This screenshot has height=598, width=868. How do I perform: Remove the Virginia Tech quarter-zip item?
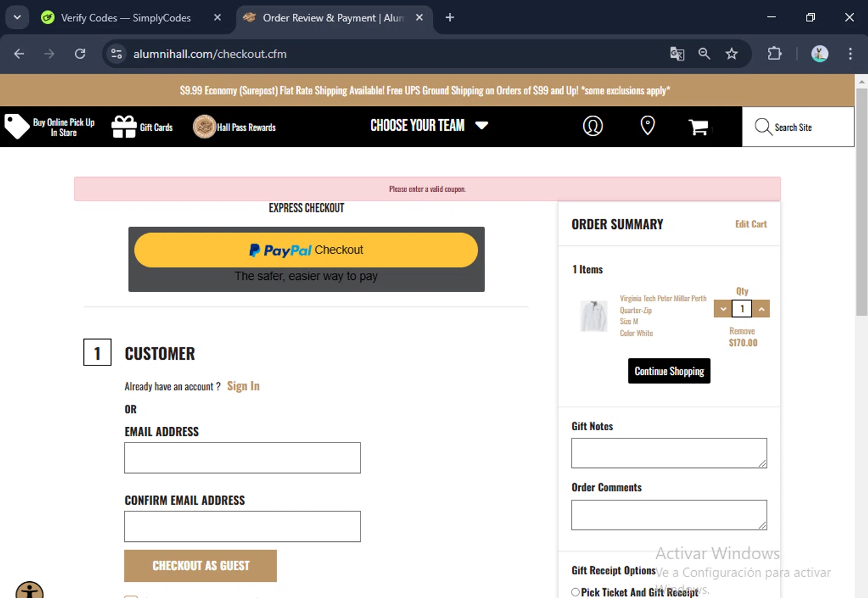click(742, 331)
